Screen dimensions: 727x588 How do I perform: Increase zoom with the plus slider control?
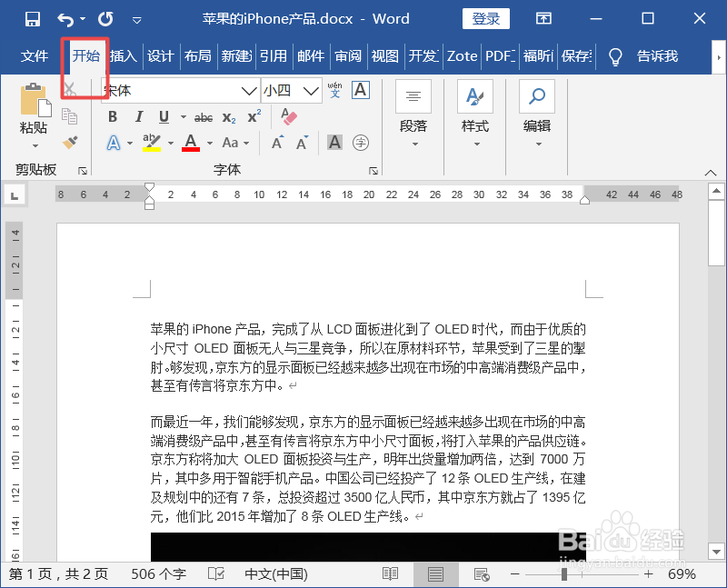pos(648,575)
